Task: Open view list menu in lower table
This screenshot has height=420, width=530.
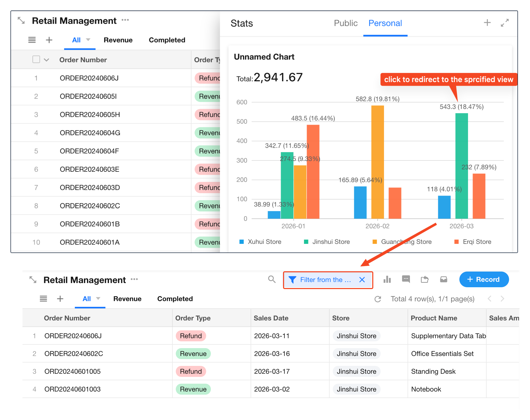Action: tap(43, 299)
